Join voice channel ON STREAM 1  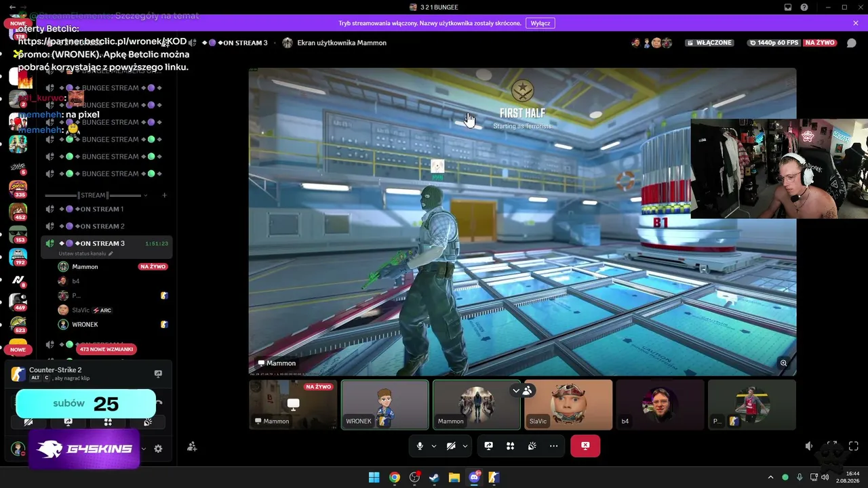pos(106,209)
